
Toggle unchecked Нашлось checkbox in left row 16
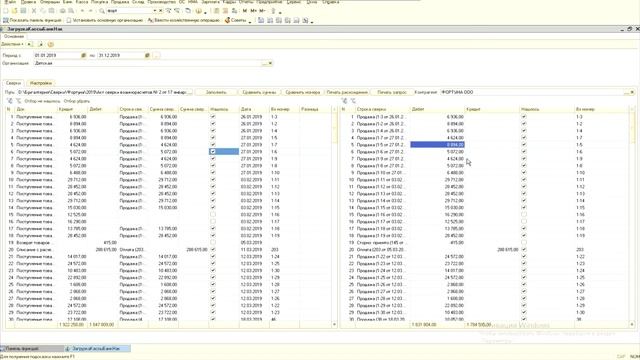[213, 221]
